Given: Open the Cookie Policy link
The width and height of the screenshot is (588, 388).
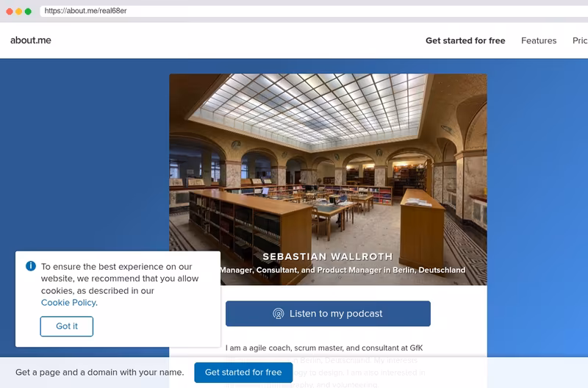Looking at the screenshot, I should tap(69, 303).
